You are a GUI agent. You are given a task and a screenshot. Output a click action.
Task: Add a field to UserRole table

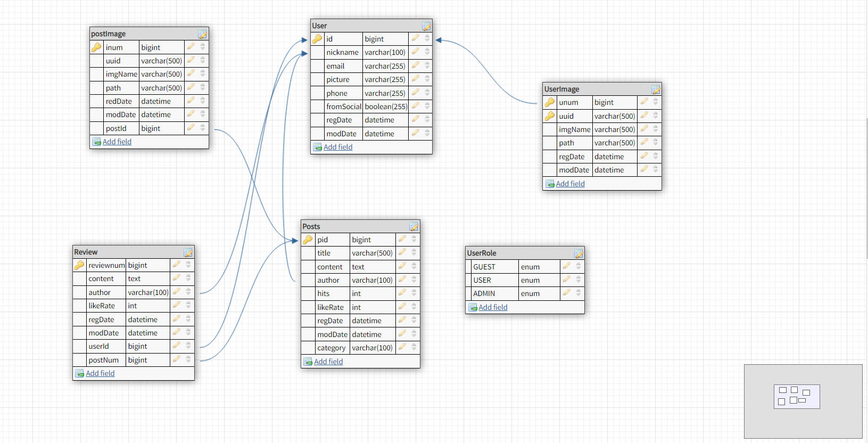pyautogui.click(x=493, y=307)
